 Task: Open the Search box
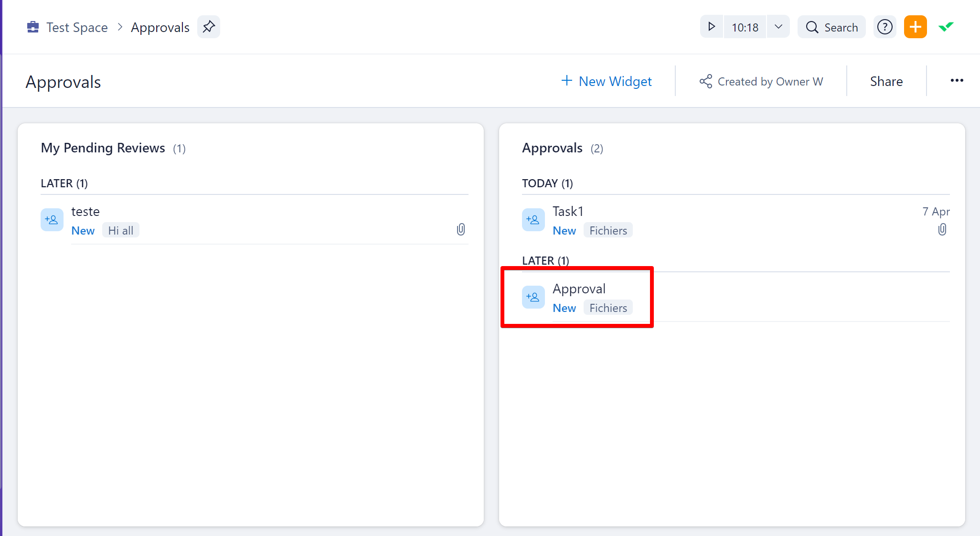pos(832,27)
